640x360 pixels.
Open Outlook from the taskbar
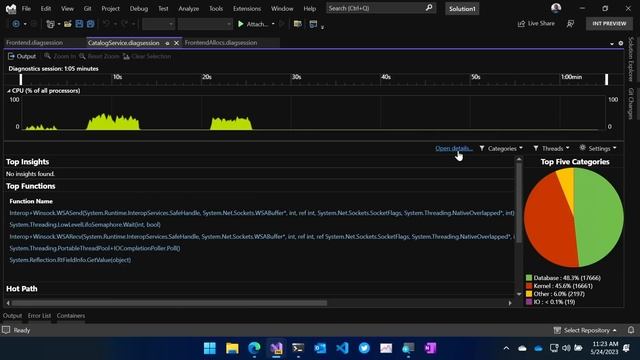[320, 348]
